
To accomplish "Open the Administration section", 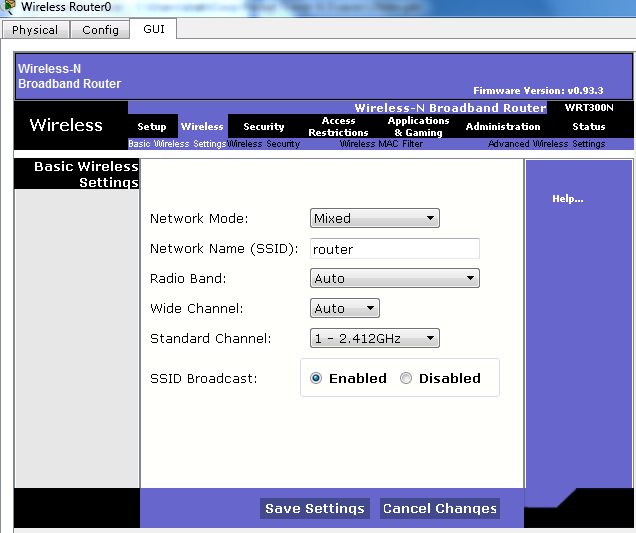I will click(x=503, y=127).
